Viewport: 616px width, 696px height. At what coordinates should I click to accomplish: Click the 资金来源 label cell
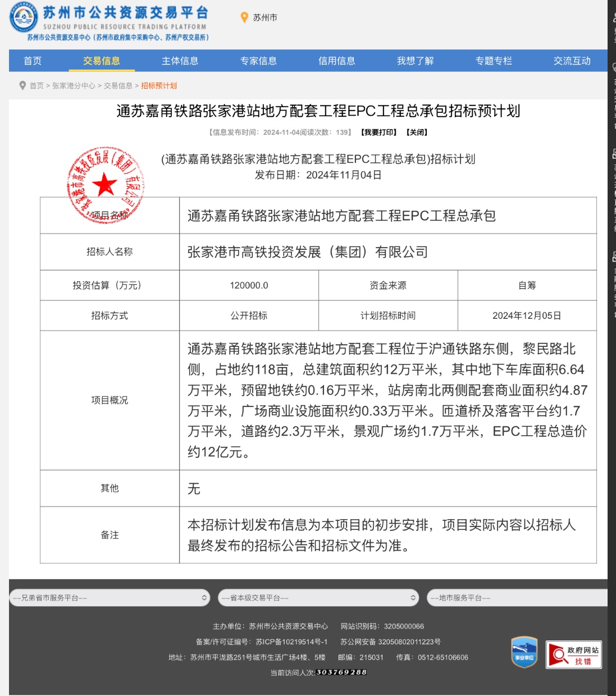(388, 285)
